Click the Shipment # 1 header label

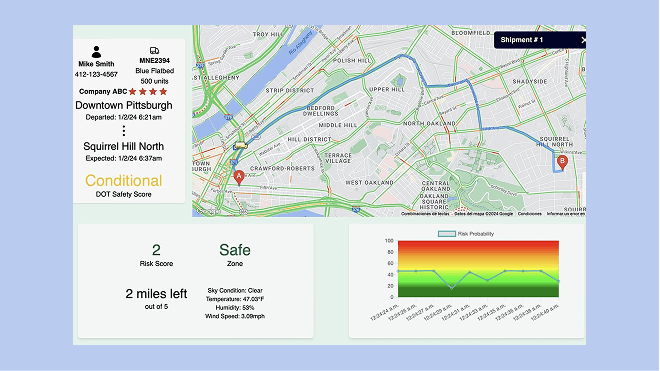[x=522, y=40]
